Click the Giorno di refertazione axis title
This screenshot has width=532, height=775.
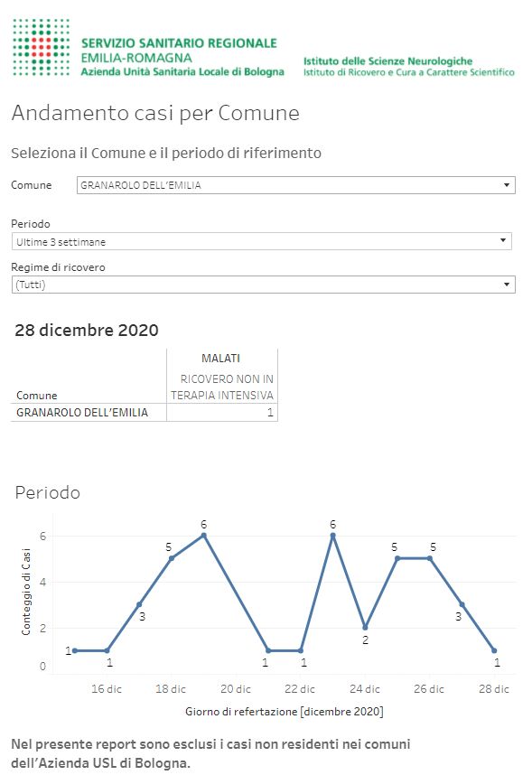285,711
